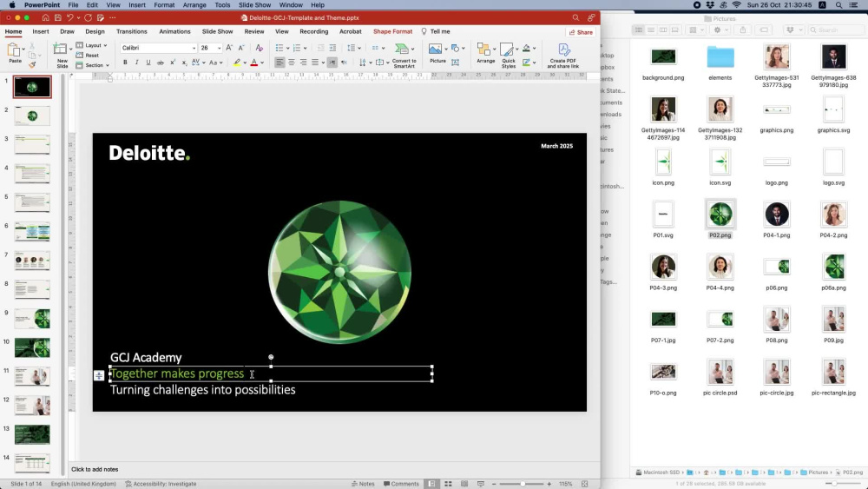This screenshot has height=489, width=868.
Task: Toggle bold formatting in the ribbon
Action: click(x=125, y=63)
